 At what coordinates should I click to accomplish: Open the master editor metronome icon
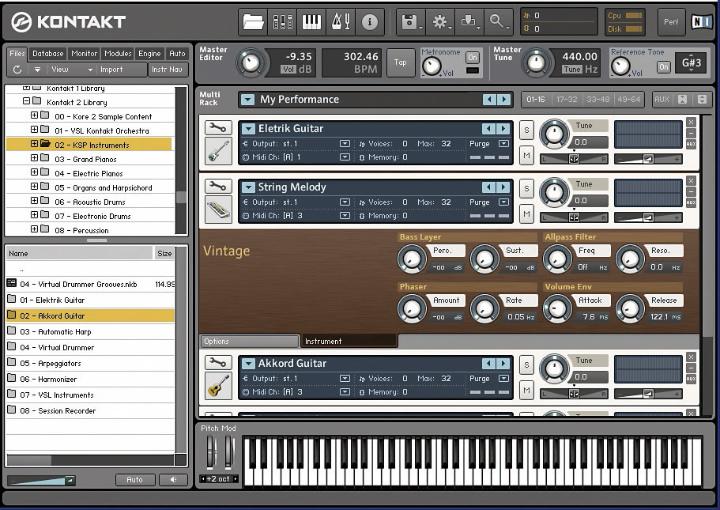[340, 22]
